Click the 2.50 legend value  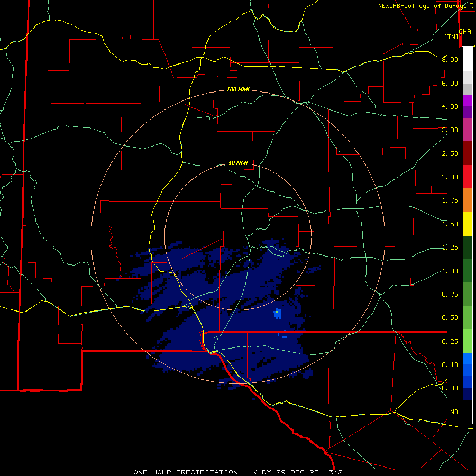coord(450,153)
